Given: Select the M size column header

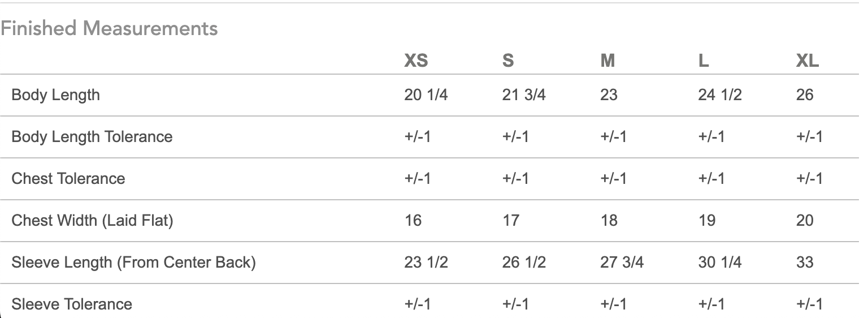Looking at the screenshot, I should (x=607, y=61).
